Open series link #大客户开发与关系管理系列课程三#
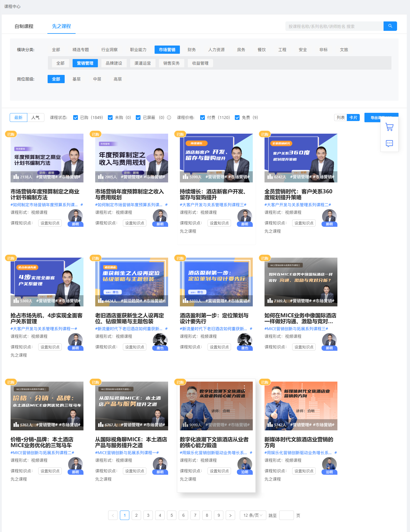The width and height of the screenshot is (410, 532). pyautogui.click(x=213, y=205)
